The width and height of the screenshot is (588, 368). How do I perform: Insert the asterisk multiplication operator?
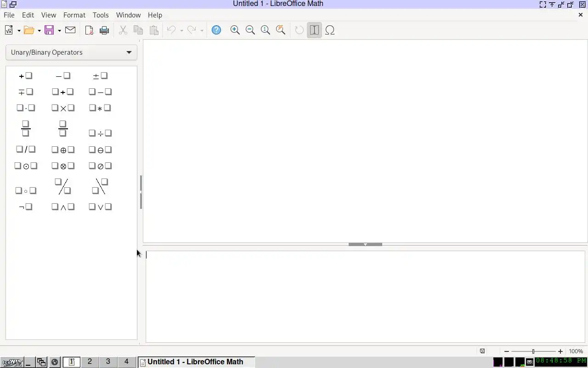coord(100,108)
